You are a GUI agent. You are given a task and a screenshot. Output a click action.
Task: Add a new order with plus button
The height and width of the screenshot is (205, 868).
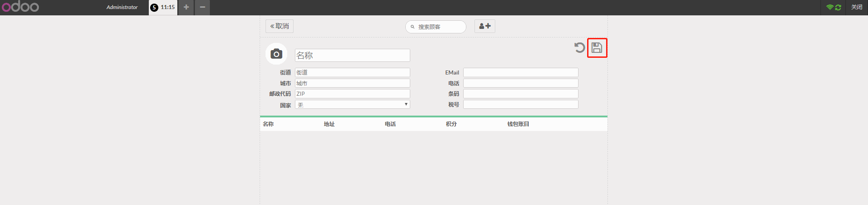point(186,7)
